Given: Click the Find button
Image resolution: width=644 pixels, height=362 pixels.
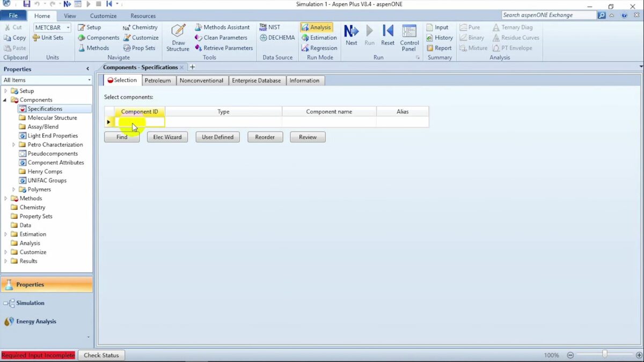Looking at the screenshot, I should coord(122,137).
